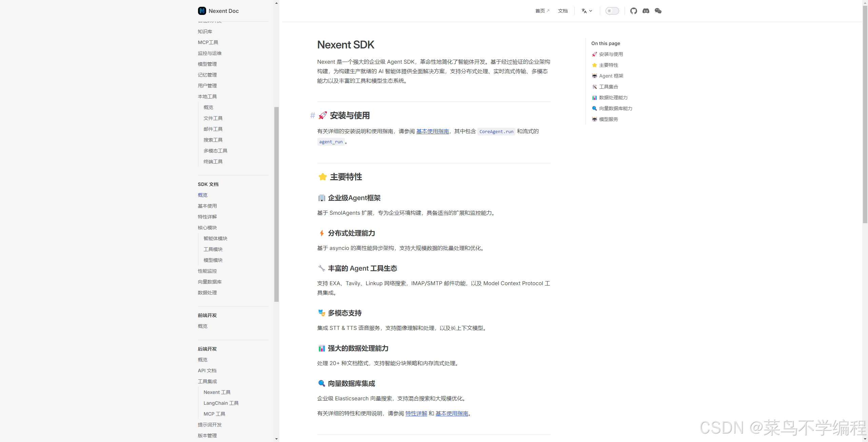868x442 pixels.
Task: Open the 特性详解 hyperlink in content
Action: pyautogui.click(x=416, y=413)
